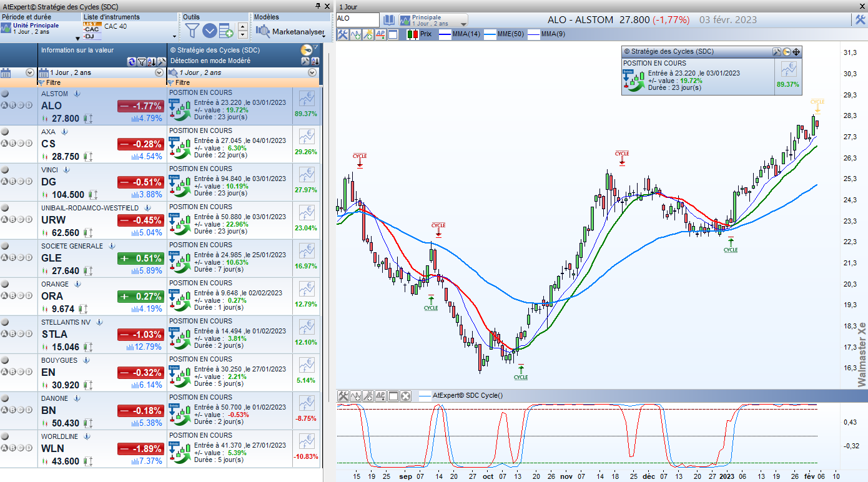The image size is (868, 482).
Task: Open wrench settings in SDC column header
Action: pyautogui.click(x=305, y=61)
